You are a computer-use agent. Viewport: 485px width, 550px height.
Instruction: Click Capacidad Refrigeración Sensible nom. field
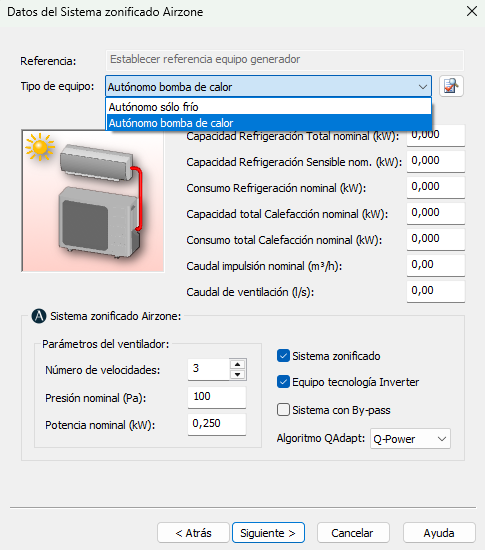click(436, 161)
